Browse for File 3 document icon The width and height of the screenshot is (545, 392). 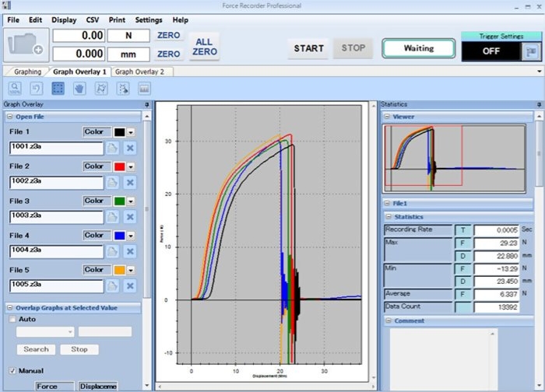[x=113, y=217]
